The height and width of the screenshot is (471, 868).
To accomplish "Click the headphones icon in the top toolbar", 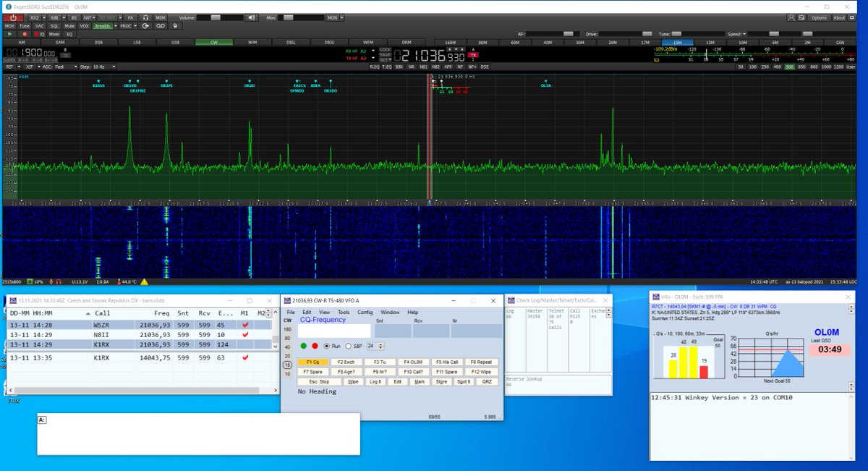I will tap(145, 17).
